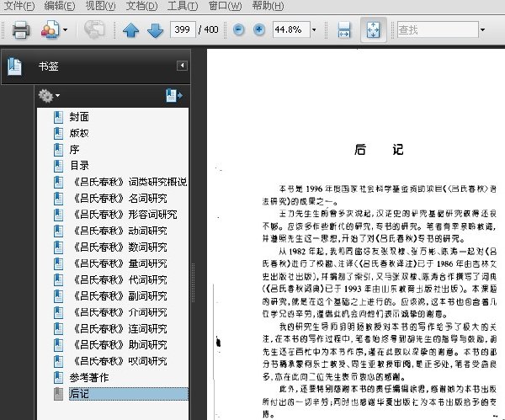The image size is (505, 420).
Task: Click the bookmark icon beside 动词研究
Action: pos(58,231)
